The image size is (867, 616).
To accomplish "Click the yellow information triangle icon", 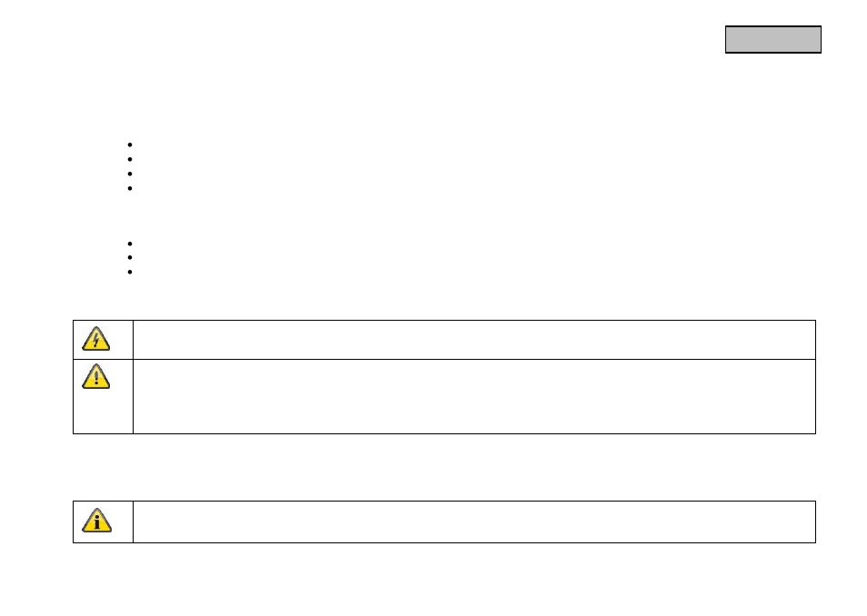I will tap(96, 521).
